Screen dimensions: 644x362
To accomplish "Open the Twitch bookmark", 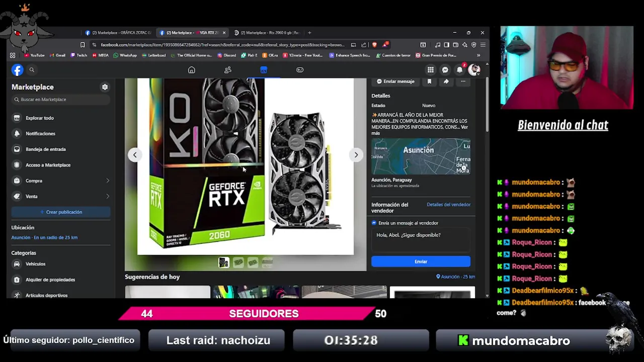I will click(79, 55).
